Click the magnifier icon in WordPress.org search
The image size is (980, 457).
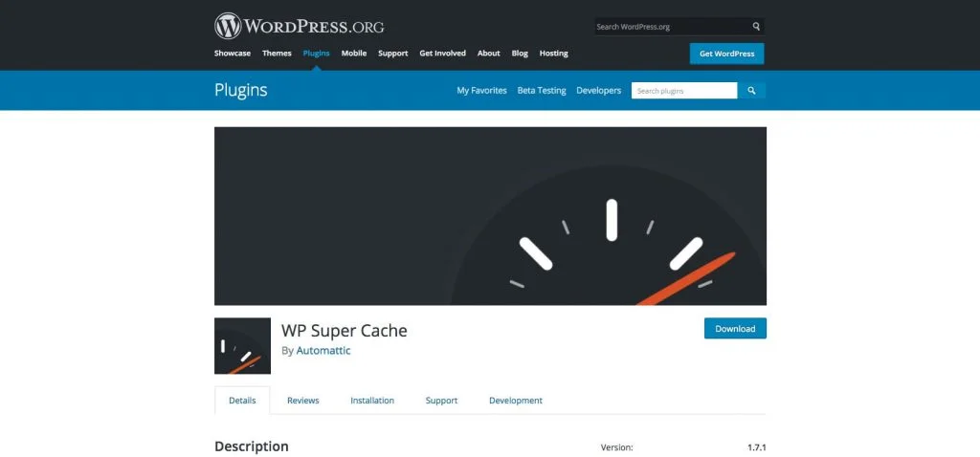[756, 27]
